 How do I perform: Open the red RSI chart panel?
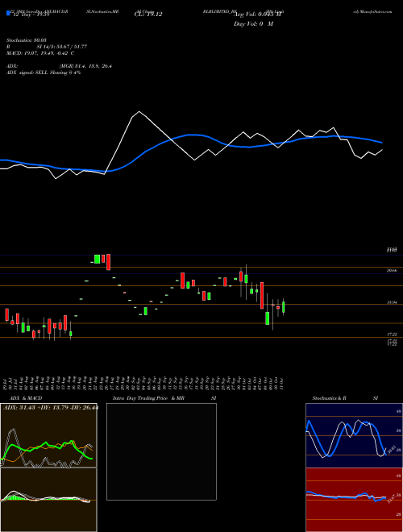coord(354,500)
